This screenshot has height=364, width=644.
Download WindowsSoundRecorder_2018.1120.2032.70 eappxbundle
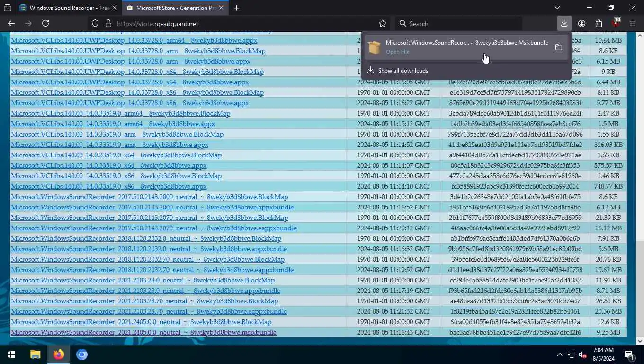pyautogui.click(x=152, y=270)
